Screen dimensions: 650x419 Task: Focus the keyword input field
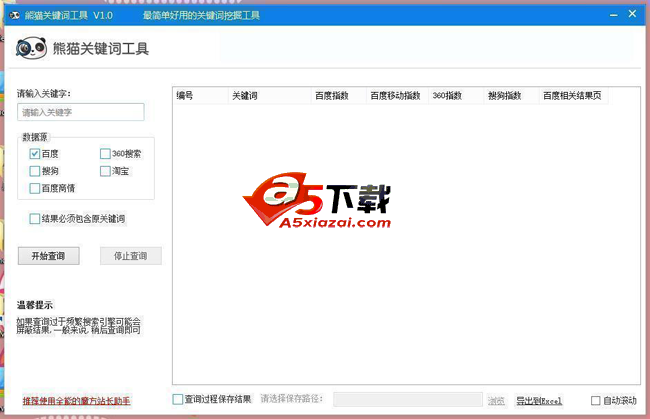click(81, 112)
